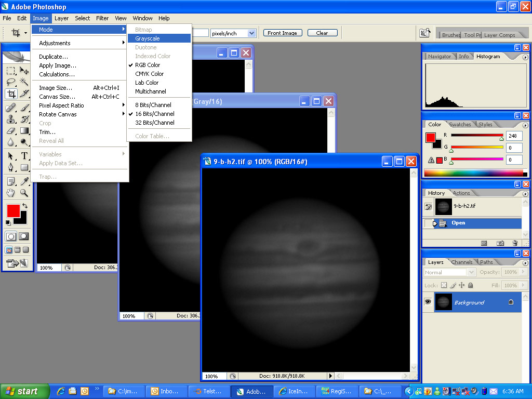Click the foreground red color swatch in toolbox
This screenshot has height=399, width=532.
point(13,211)
